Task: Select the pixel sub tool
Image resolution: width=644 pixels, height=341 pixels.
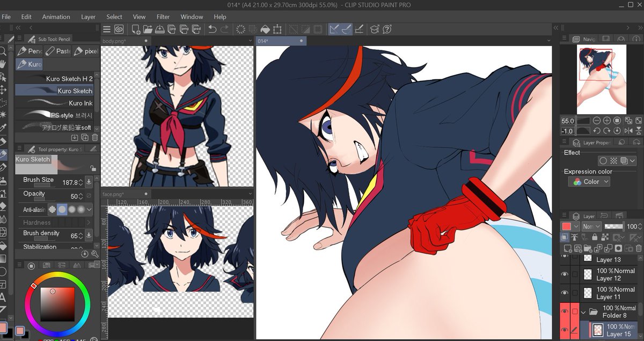Action: 86,51
